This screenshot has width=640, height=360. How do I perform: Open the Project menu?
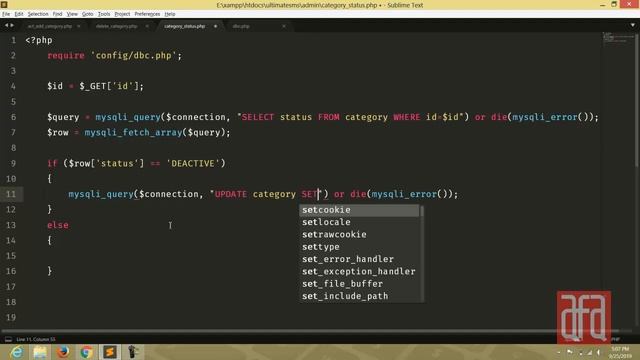tap(122, 14)
